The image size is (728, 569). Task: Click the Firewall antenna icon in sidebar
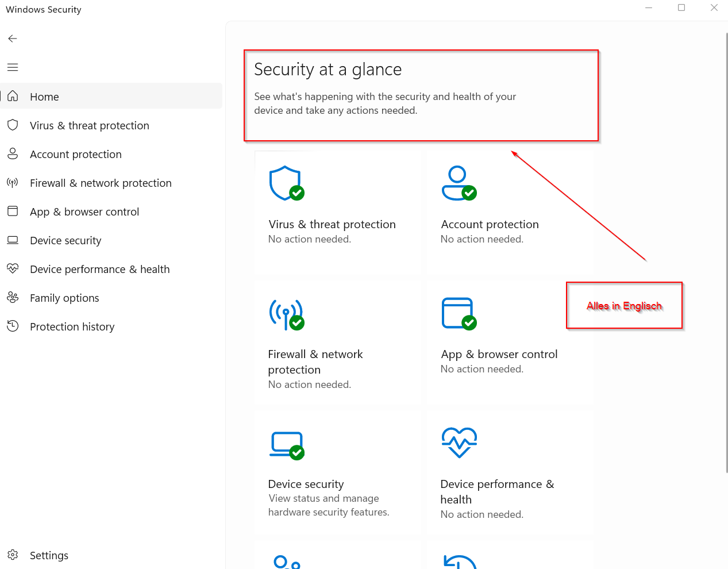[13, 183]
